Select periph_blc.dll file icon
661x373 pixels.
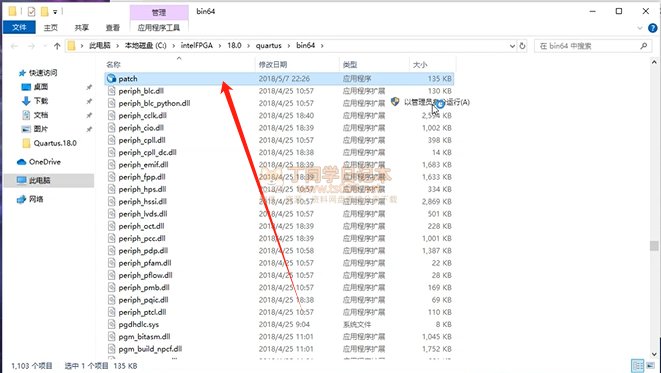tap(111, 91)
